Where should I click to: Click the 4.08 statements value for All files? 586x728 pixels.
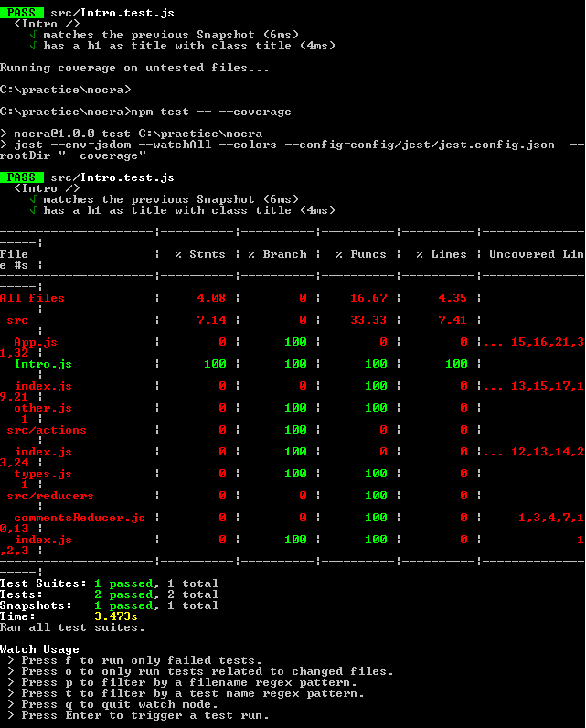[211, 298]
